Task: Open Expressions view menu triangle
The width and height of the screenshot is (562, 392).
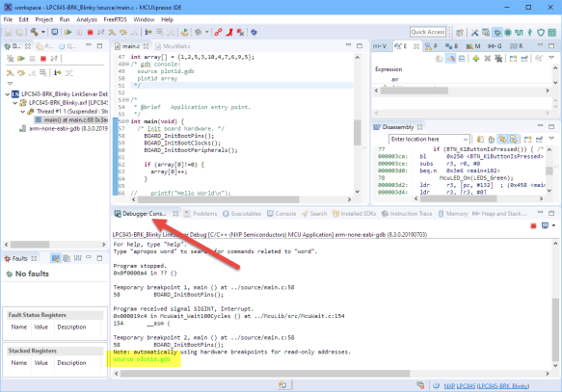Action: click(x=551, y=58)
